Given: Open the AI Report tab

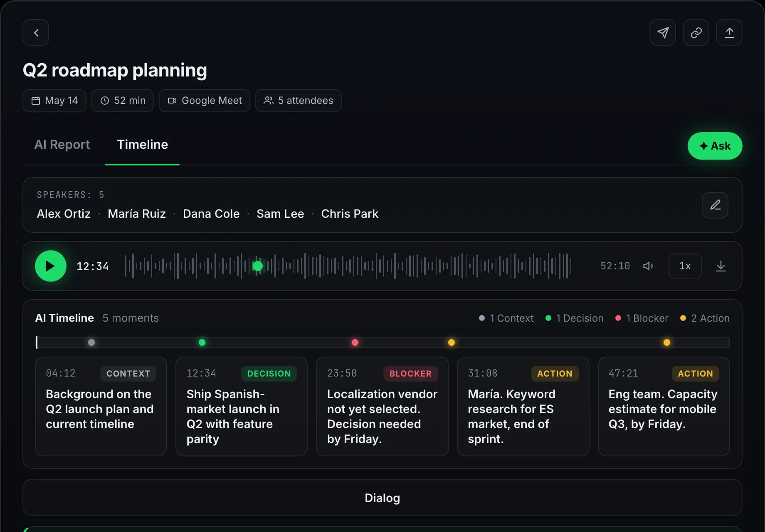Looking at the screenshot, I should point(62,144).
